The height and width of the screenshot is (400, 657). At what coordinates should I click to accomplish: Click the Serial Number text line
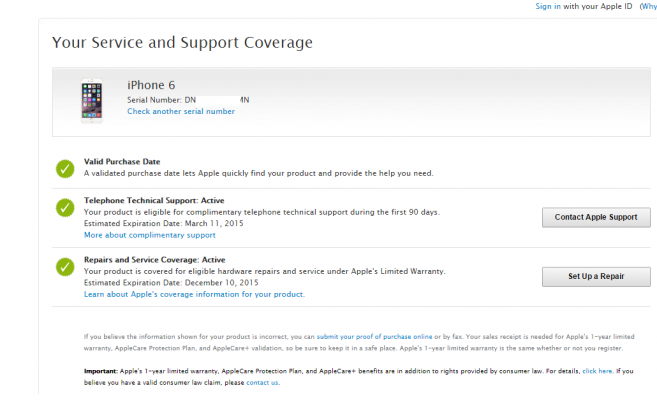(x=188, y=100)
